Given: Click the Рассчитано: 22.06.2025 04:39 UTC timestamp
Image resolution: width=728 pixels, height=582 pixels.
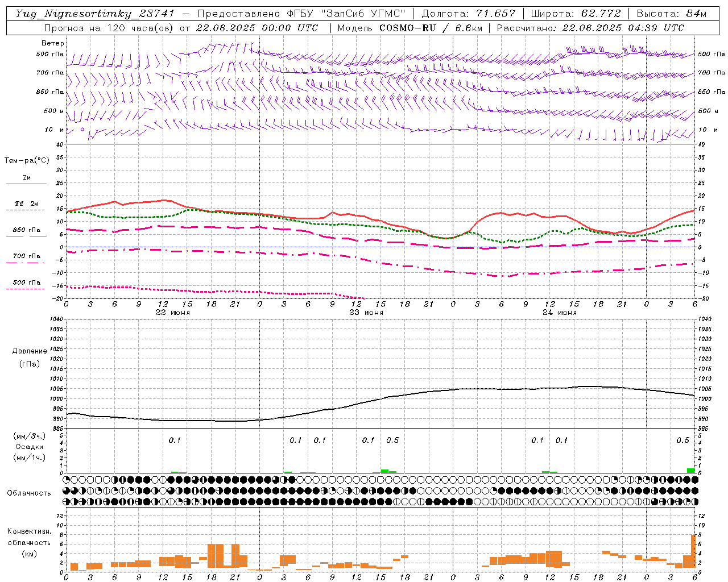Looking at the screenshot, I should (x=590, y=28).
